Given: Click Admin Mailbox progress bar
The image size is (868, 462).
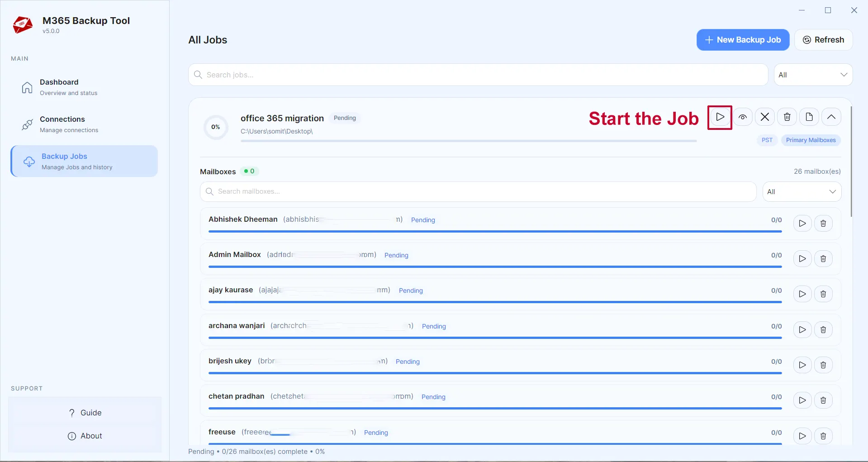Looking at the screenshot, I should (495, 267).
